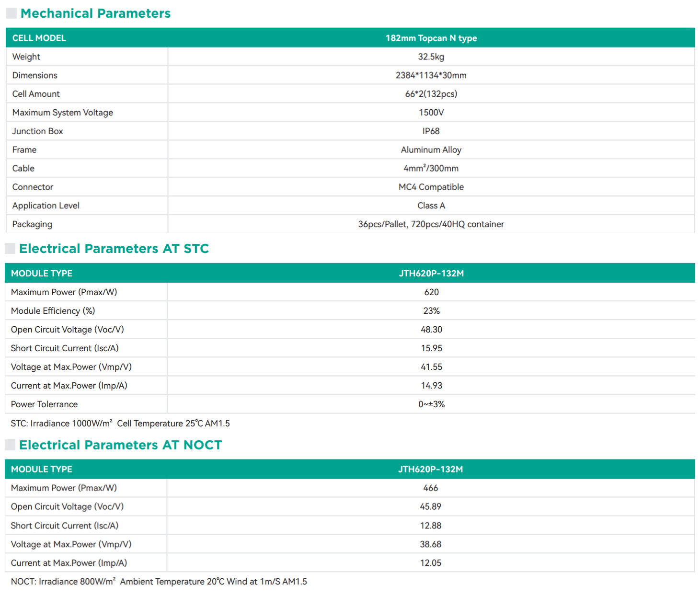Click the gray square beside Electrical Parameters AT NOCT
This screenshot has height=596, width=700.
click(10, 445)
